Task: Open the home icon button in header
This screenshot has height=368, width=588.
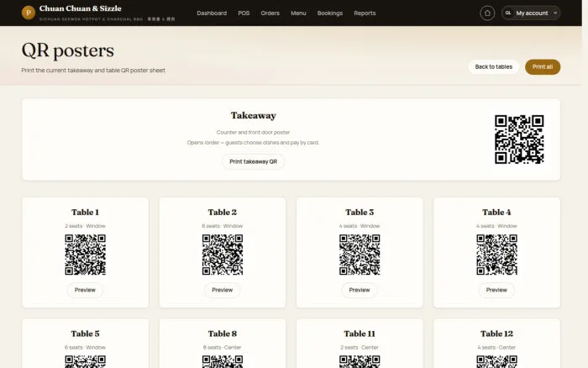Action: click(x=487, y=13)
